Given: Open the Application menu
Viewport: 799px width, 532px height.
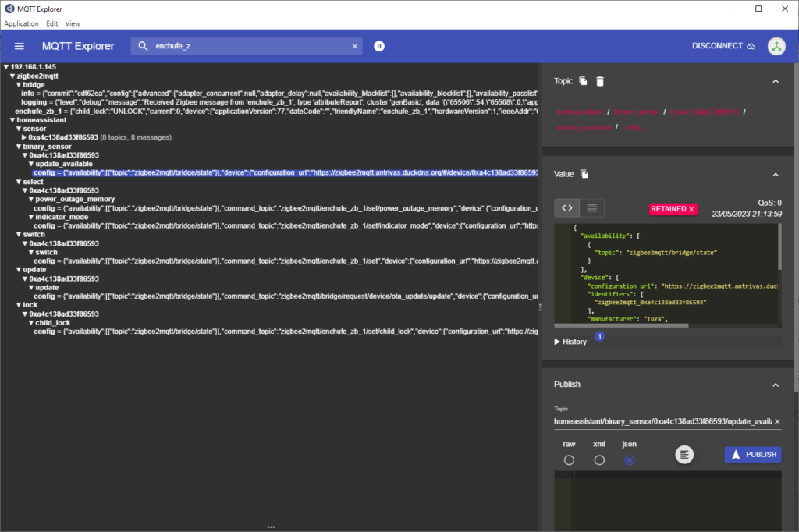Looking at the screenshot, I should pyautogui.click(x=21, y=23).
